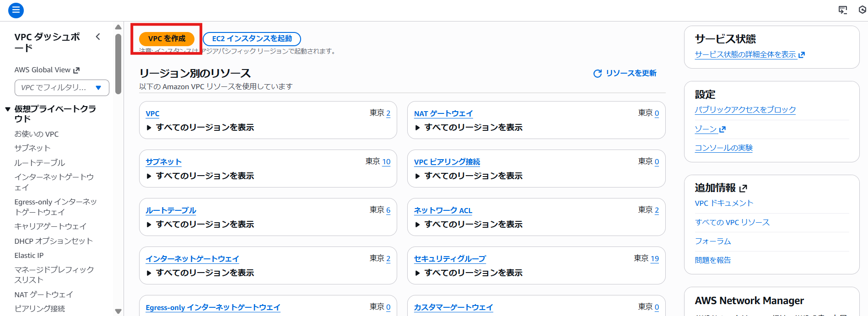Select サブネット in the sidebar

point(32,148)
